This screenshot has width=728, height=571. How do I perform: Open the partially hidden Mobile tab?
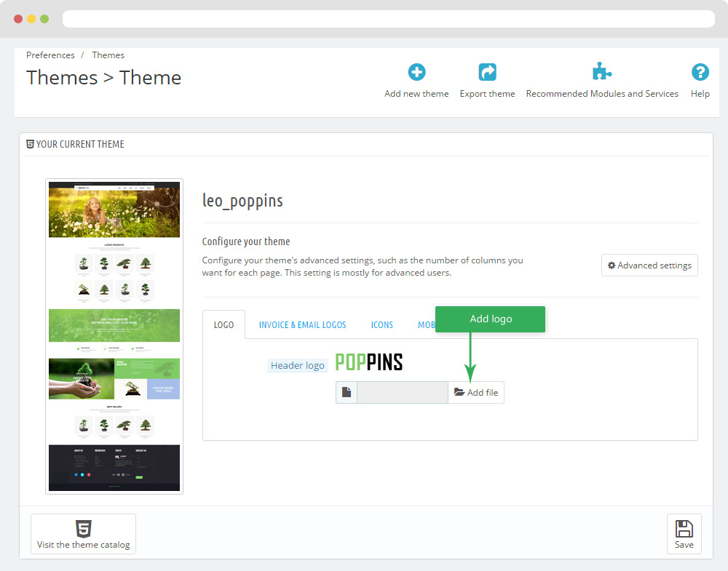[426, 324]
